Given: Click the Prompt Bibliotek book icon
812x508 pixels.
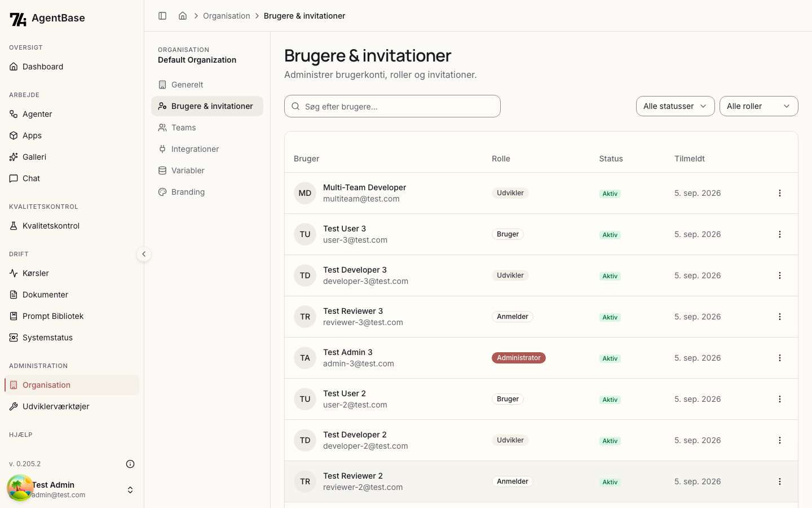Looking at the screenshot, I should click(14, 316).
